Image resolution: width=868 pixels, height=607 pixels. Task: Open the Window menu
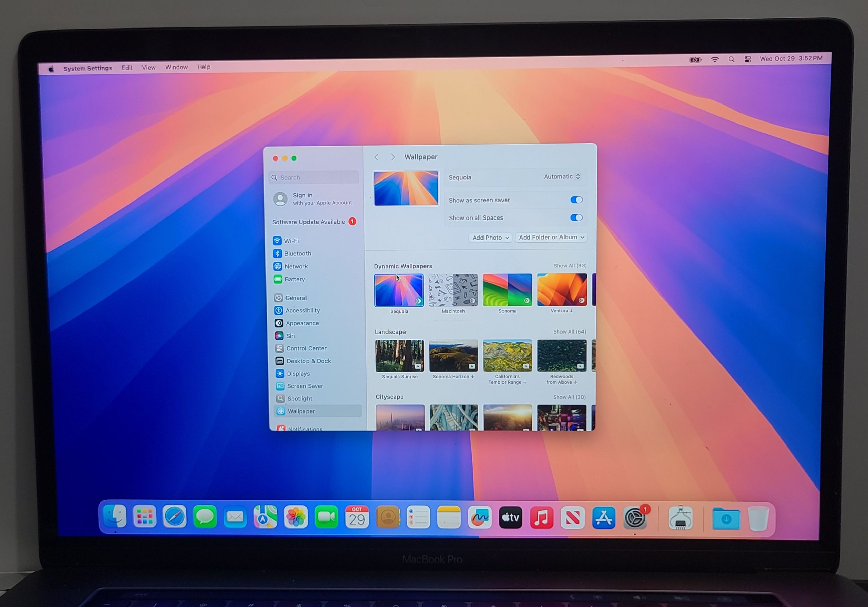pyautogui.click(x=176, y=67)
